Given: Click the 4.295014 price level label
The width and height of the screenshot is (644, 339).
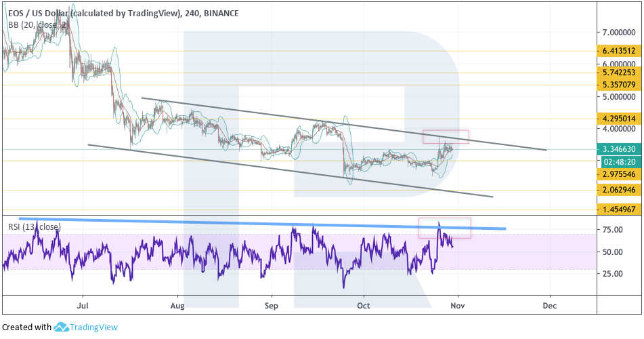Looking at the screenshot, I should [x=618, y=119].
